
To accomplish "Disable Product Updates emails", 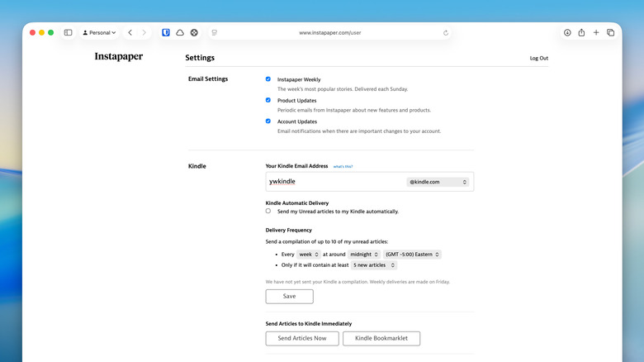I will coord(268,100).
